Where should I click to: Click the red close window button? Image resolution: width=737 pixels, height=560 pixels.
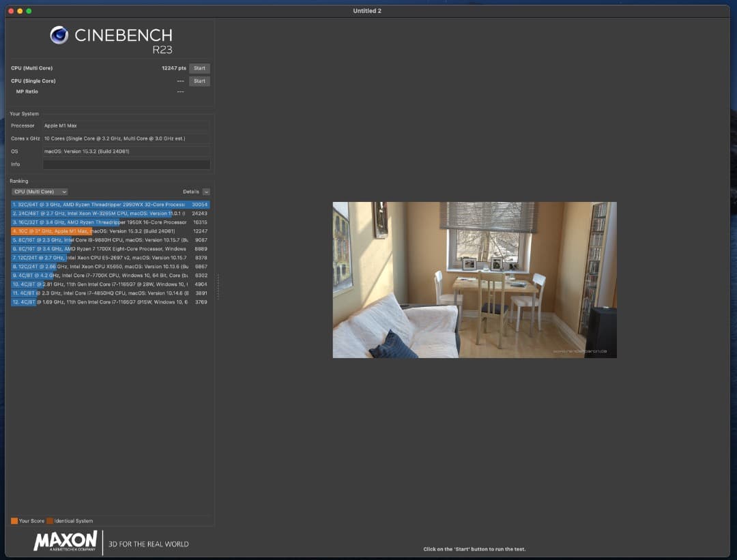pos(11,11)
